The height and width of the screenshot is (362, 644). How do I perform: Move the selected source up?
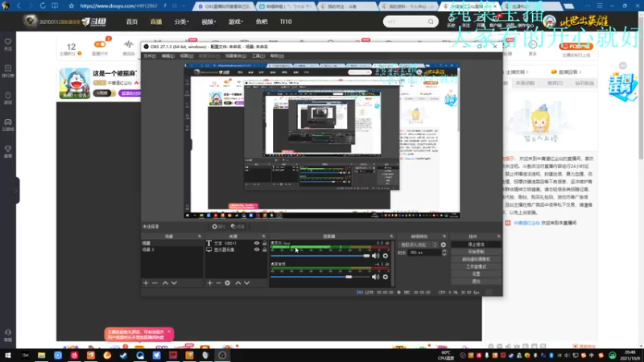237,283
